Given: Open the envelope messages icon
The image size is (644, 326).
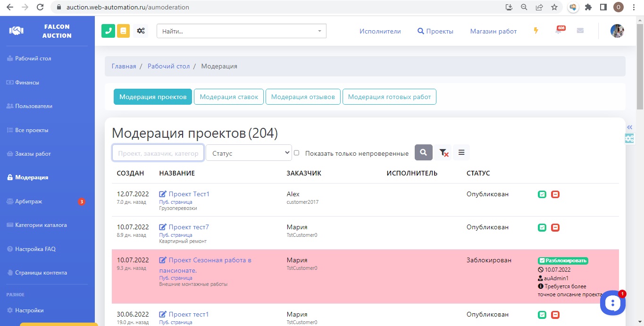Looking at the screenshot, I should tap(580, 31).
